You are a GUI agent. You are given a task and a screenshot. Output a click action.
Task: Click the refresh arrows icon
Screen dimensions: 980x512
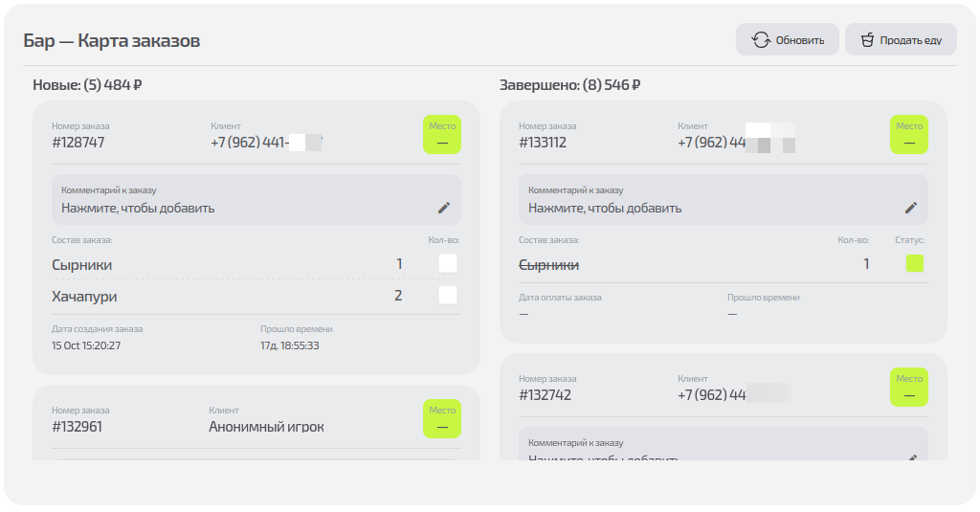click(761, 40)
